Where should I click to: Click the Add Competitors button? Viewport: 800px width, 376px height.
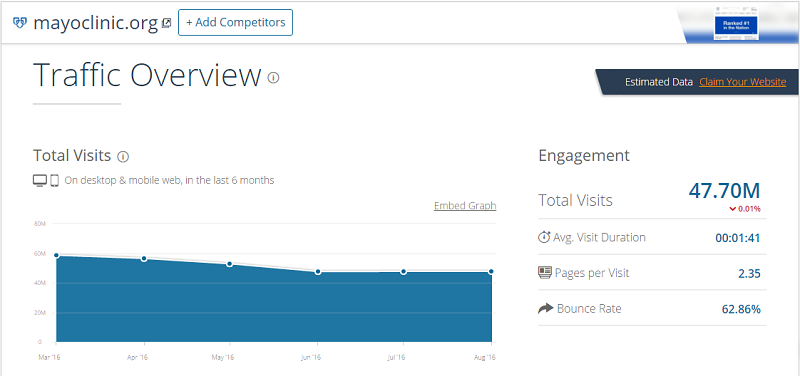235,22
